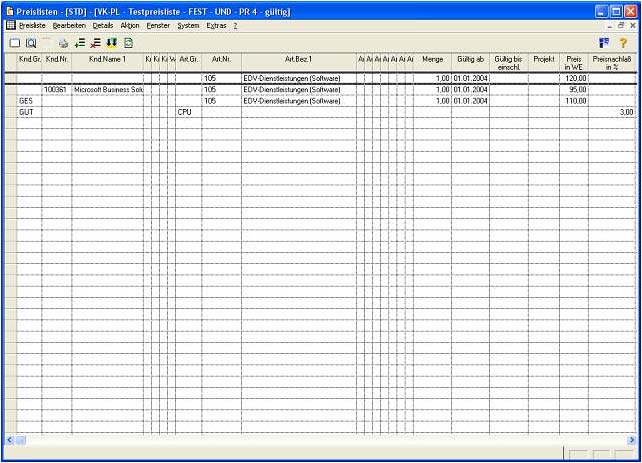This screenshot has height=463, width=642.
Task: Click the insert row green plus icon
Action: (80, 43)
